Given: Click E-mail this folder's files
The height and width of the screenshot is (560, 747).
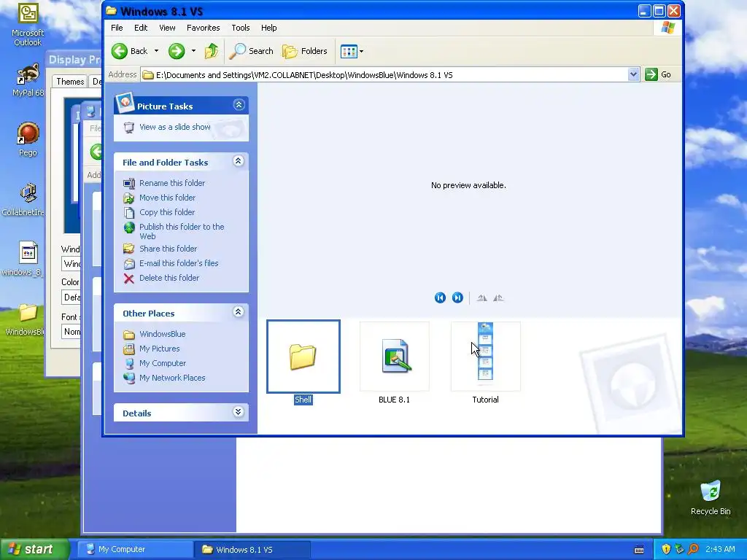Looking at the screenshot, I should pyautogui.click(x=179, y=263).
